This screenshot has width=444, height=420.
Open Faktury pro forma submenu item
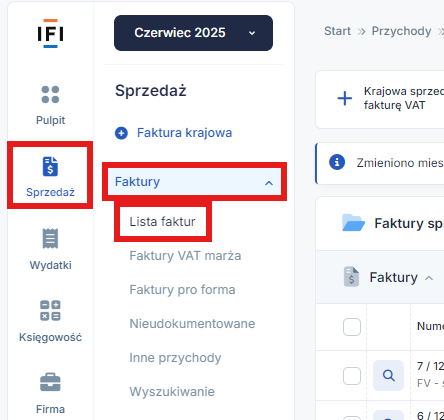pyautogui.click(x=182, y=290)
